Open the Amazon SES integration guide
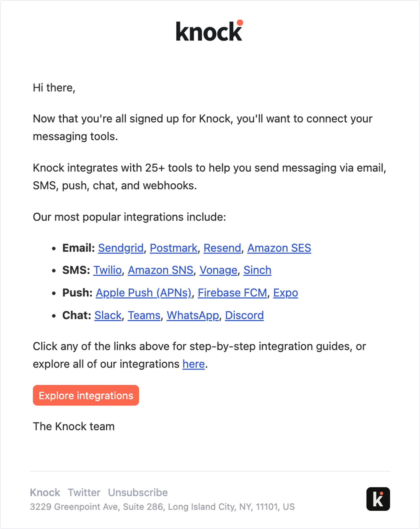The image size is (420, 529). 280,248
